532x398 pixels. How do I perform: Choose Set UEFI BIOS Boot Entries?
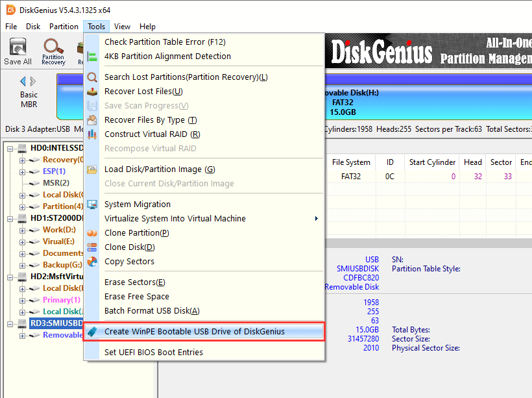tap(154, 353)
